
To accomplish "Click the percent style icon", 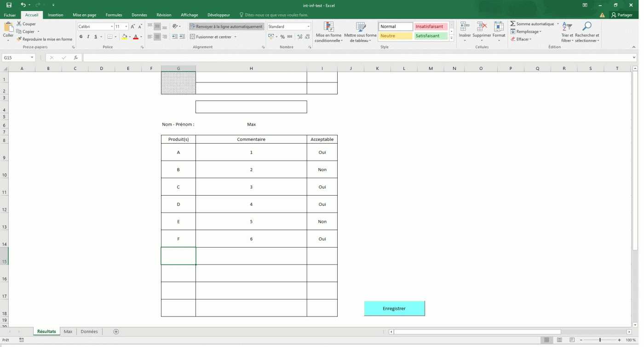I will [x=282, y=37].
